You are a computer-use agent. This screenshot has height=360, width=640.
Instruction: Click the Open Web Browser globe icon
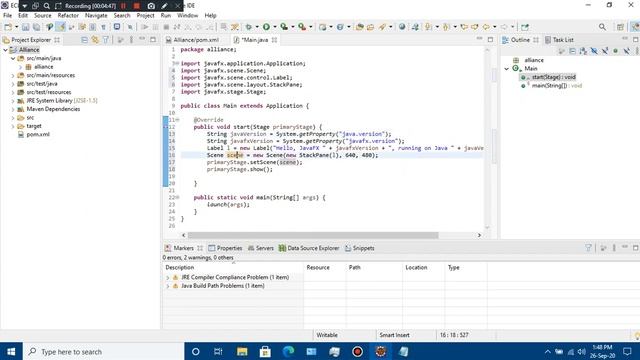pyautogui.click(x=402, y=27)
